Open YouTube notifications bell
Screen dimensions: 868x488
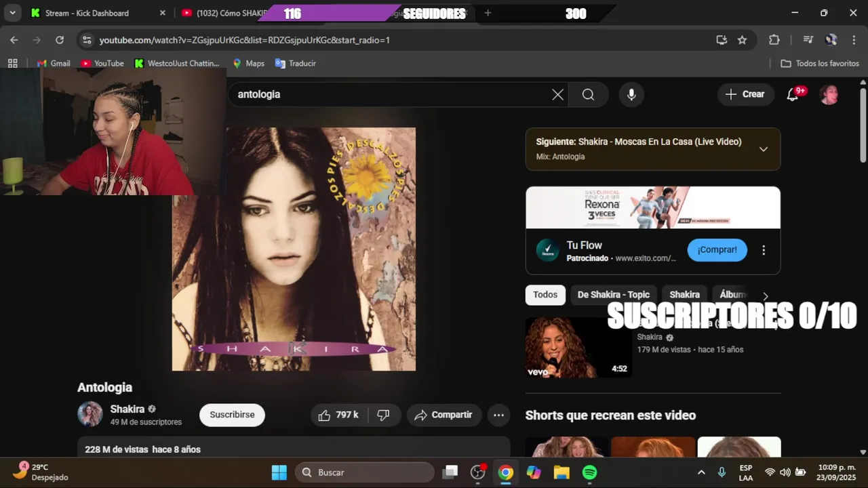[x=792, y=95]
